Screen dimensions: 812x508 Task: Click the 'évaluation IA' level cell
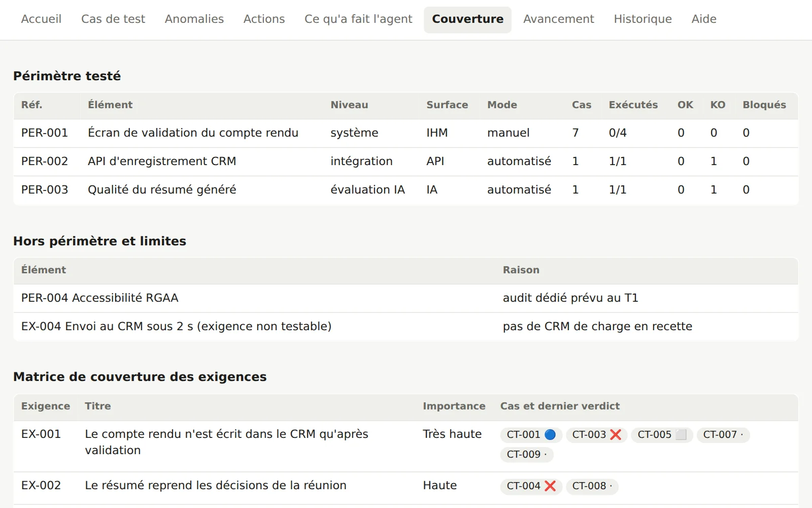[367, 190]
